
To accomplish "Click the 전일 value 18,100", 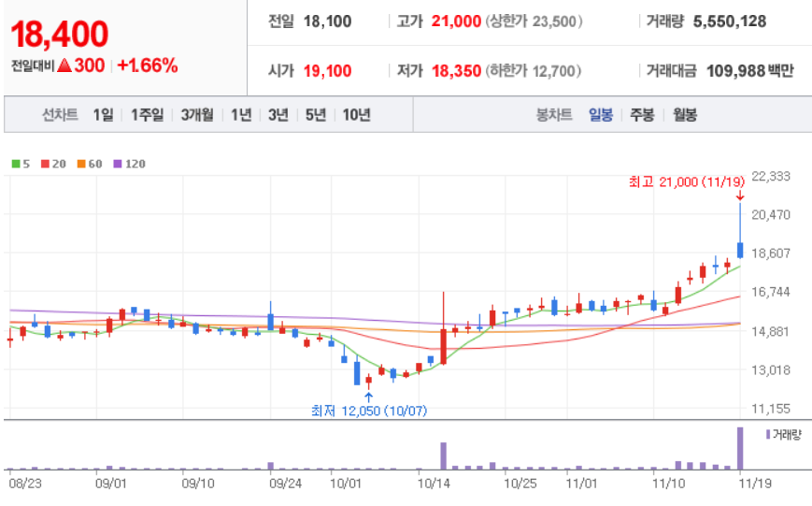I will [x=327, y=22].
